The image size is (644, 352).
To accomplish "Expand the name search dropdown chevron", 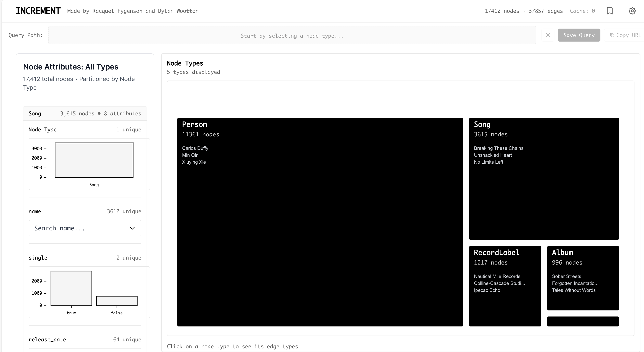I will [x=132, y=228].
